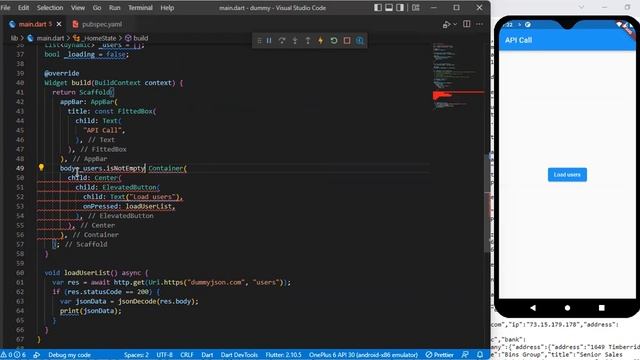Click line number 49 in the gutter
Screen dimensions: 640x360
(x=20, y=168)
